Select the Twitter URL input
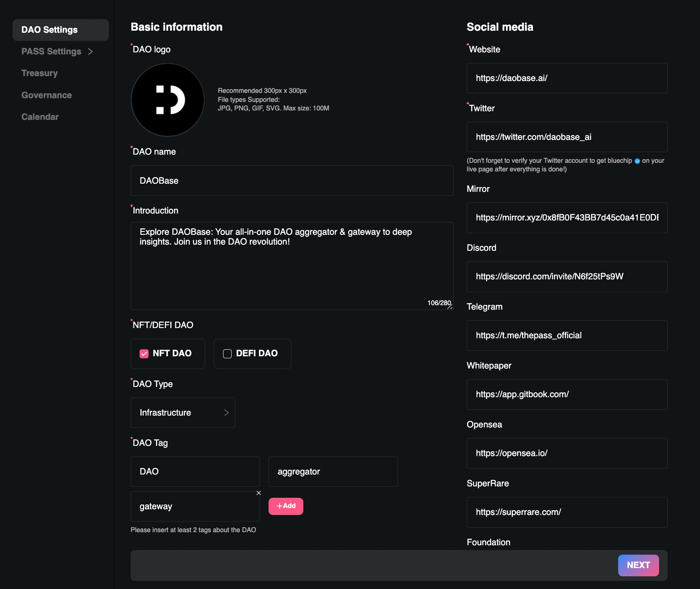The width and height of the screenshot is (700, 589). click(567, 137)
